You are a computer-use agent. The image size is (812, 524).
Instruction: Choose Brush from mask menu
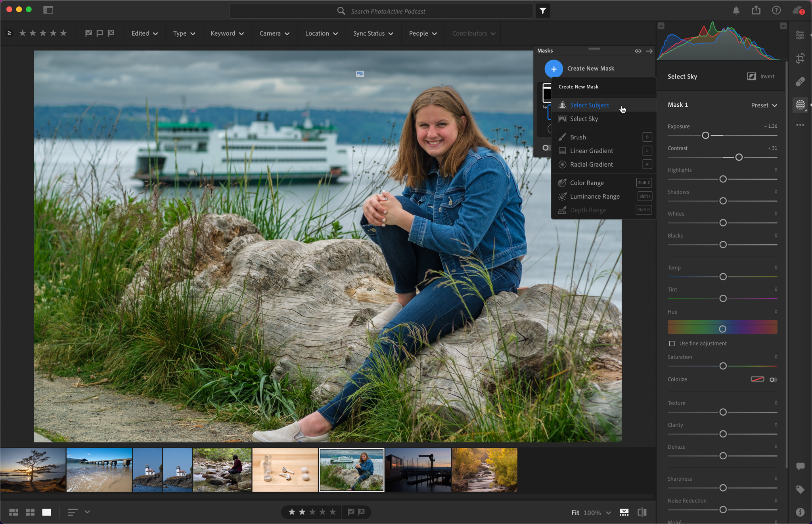tap(604, 137)
